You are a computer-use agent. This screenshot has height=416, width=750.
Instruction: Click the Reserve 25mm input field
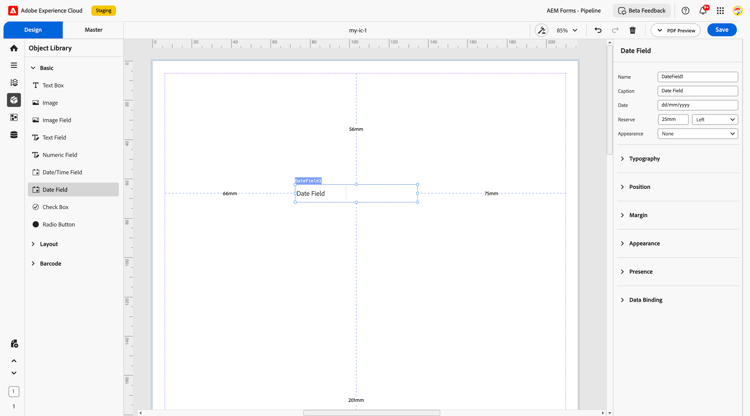pos(673,120)
